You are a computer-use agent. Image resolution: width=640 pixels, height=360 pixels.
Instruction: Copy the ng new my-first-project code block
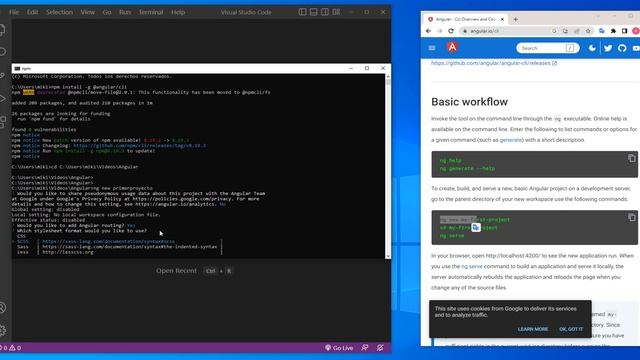632,218
